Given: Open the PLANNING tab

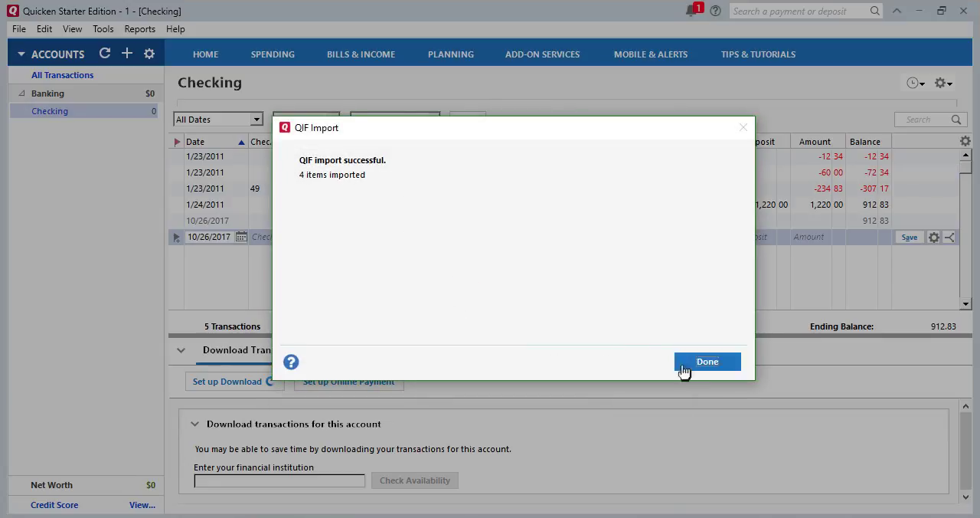Looking at the screenshot, I should [x=450, y=54].
